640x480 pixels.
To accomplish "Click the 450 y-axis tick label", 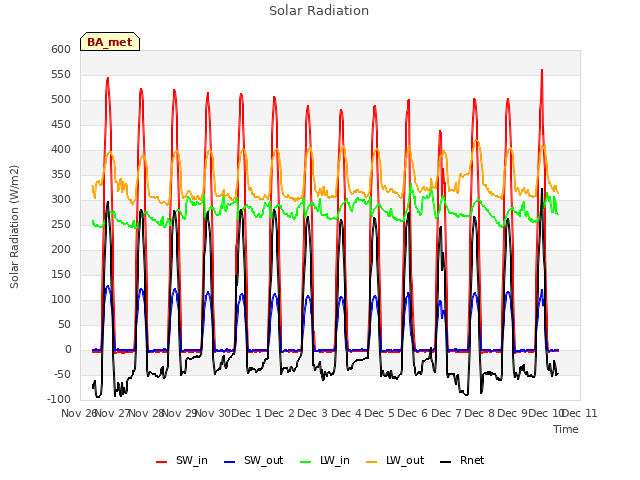I will point(61,124).
